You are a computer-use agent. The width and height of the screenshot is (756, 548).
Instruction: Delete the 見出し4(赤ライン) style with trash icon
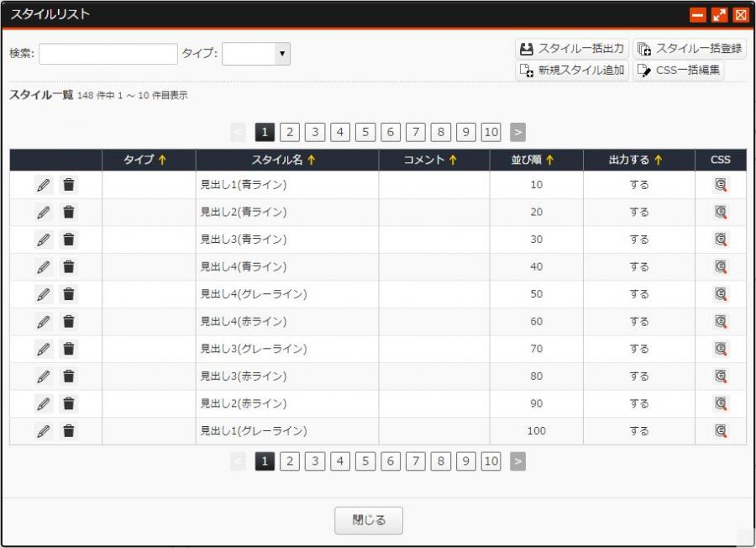(x=69, y=322)
